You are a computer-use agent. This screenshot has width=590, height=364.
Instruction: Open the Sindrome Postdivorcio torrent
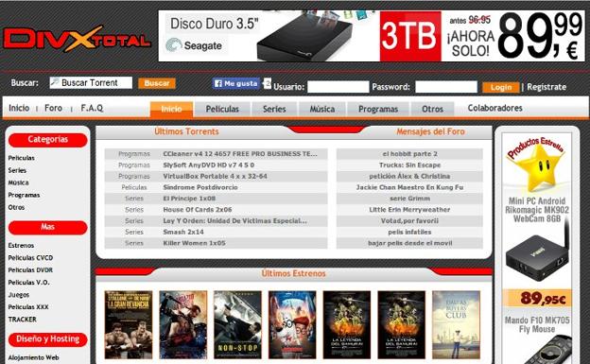coord(200,187)
